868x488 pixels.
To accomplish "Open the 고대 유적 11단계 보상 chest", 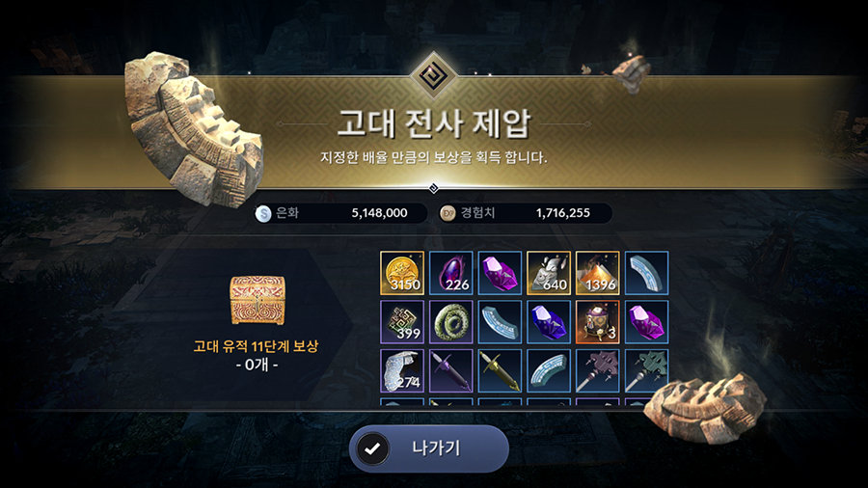I will point(258,300).
